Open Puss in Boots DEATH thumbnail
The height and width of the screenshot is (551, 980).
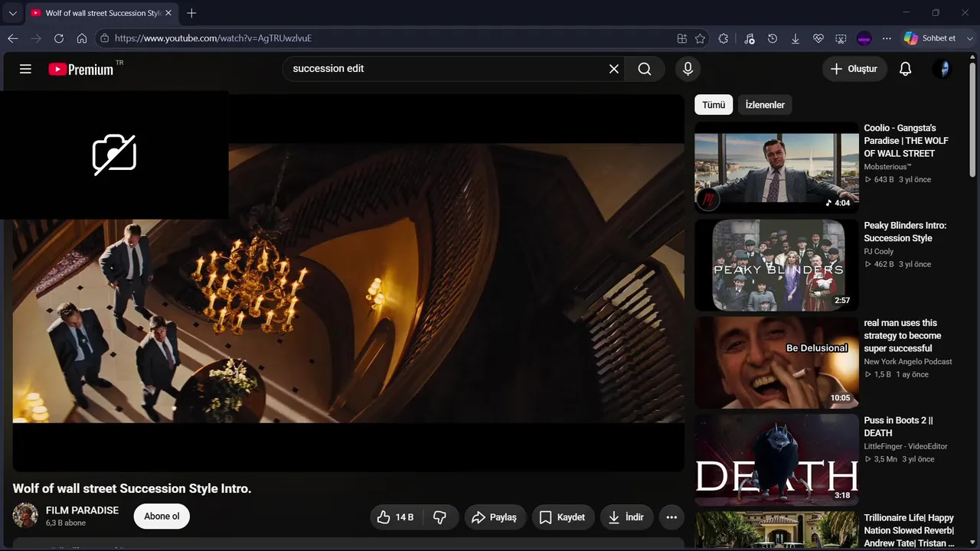[776, 460]
